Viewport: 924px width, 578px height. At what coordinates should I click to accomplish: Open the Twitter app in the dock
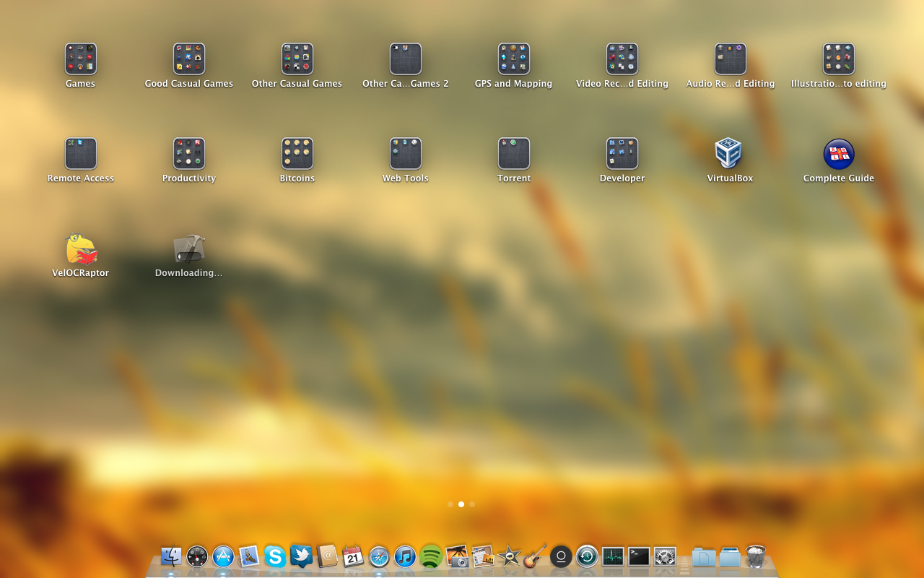(x=301, y=556)
